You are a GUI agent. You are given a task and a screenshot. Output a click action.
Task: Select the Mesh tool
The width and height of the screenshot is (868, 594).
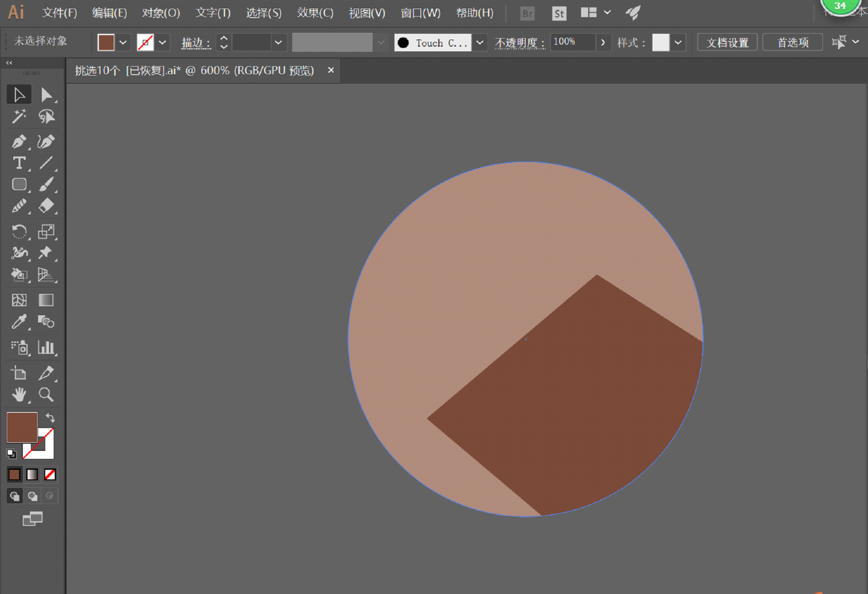19,300
